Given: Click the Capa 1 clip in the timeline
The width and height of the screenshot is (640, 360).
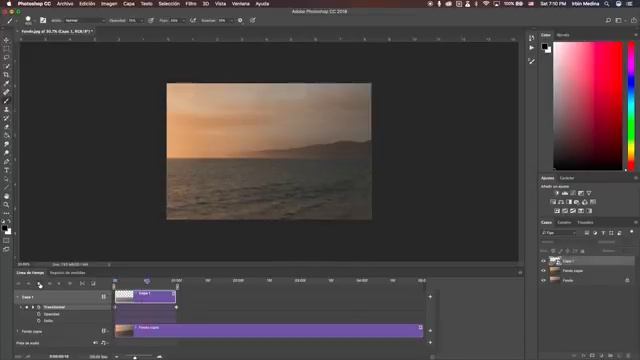Looking at the screenshot, I should pyautogui.click(x=145, y=296).
